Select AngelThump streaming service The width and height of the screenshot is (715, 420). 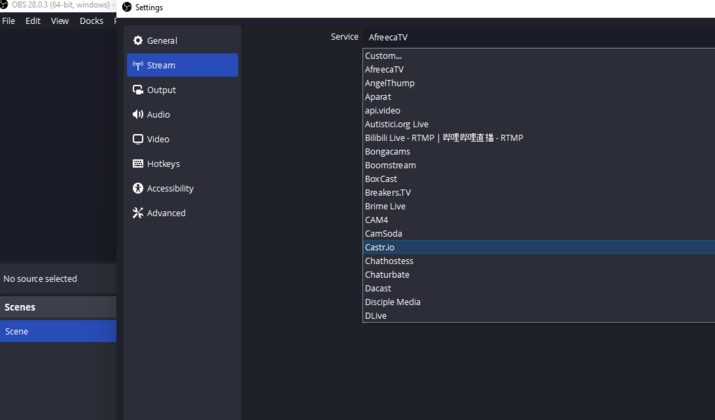click(x=539, y=83)
